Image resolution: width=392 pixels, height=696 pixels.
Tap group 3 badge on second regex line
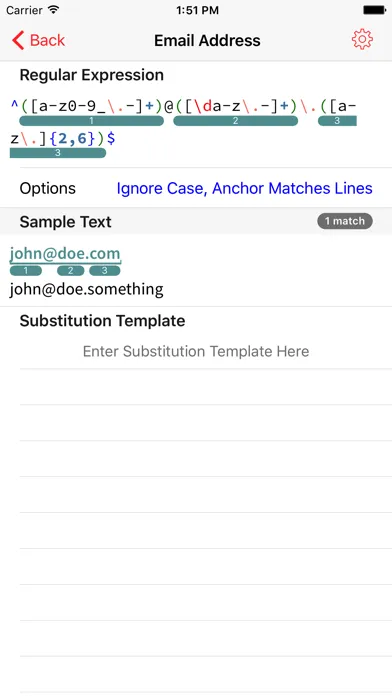click(x=58, y=153)
